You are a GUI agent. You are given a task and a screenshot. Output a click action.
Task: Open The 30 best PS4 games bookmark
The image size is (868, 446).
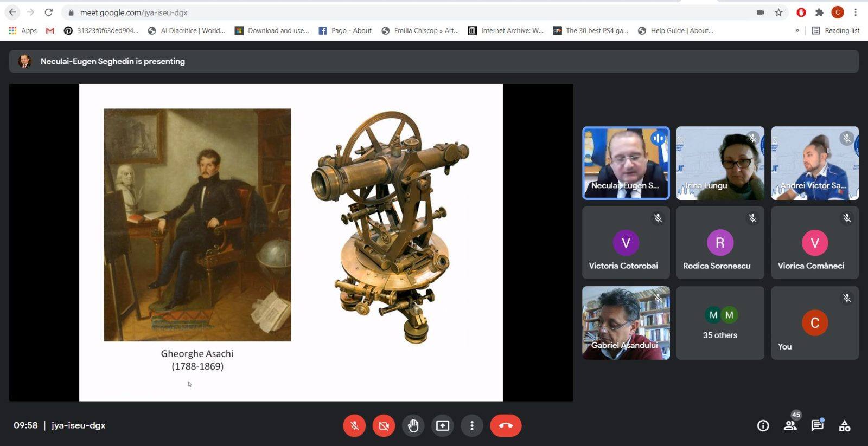click(590, 31)
